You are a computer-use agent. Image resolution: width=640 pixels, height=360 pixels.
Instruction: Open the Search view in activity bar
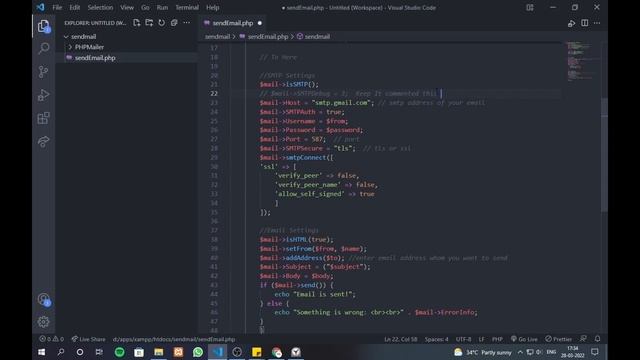coord(44,49)
